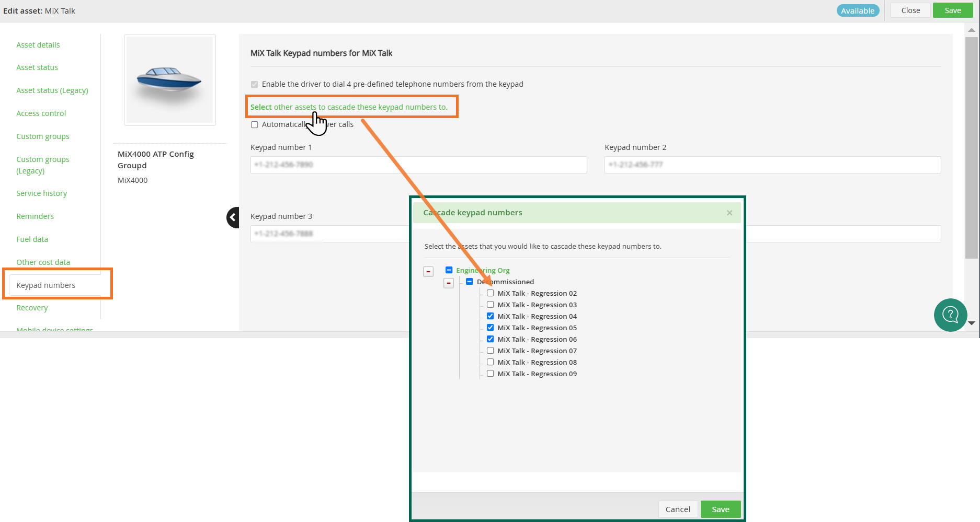The width and height of the screenshot is (980, 522).
Task: Click the page scrollbar up arrow
Action: point(972,30)
